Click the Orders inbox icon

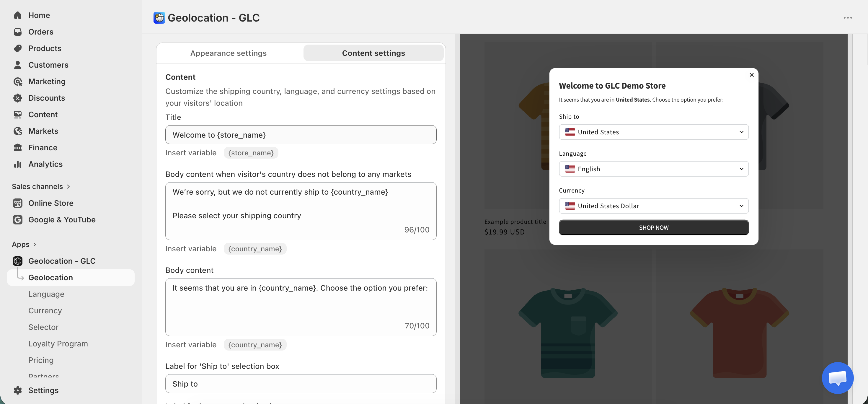click(18, 32)
